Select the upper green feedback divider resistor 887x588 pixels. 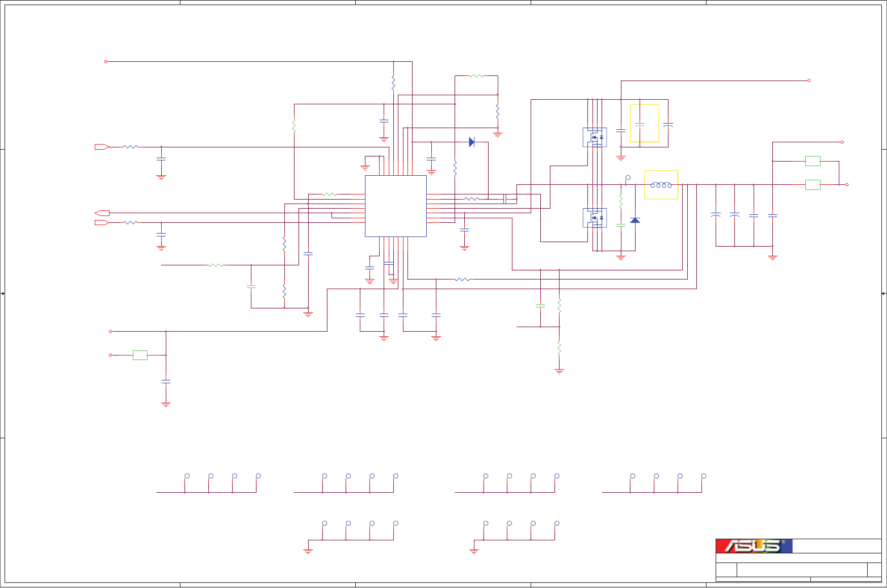coord(559,306)
